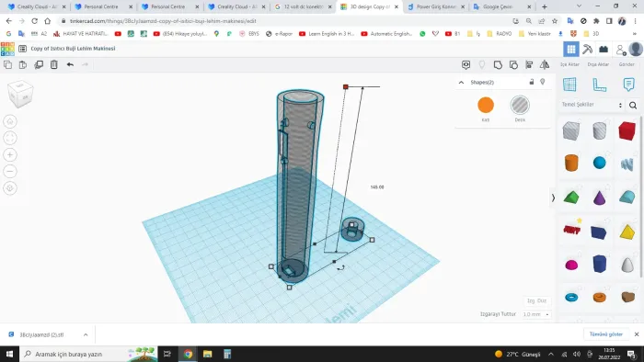
Task: Pick the striped hole box shape
Action: 571,131
